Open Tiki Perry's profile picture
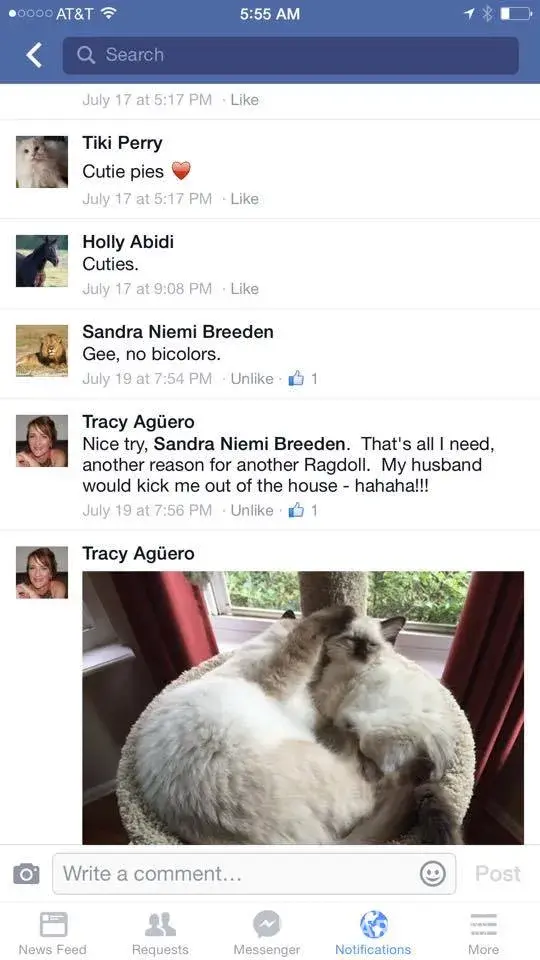This screenshot has height=960, width=540. tap(42, 162)
